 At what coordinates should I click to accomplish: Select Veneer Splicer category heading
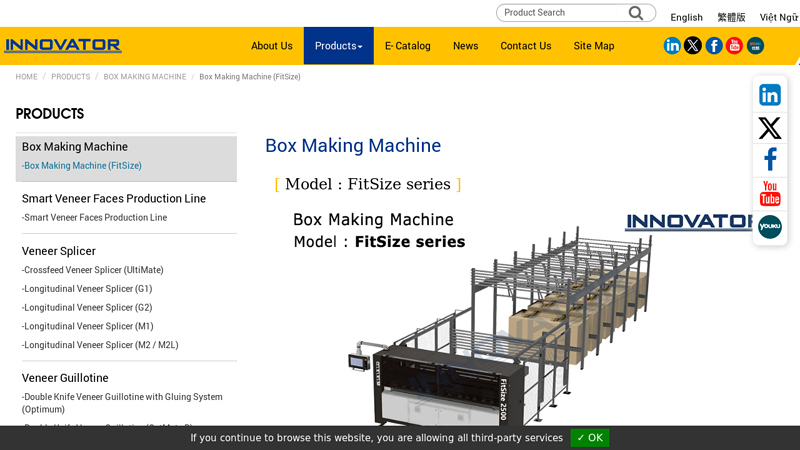click(x=59, y=251)
